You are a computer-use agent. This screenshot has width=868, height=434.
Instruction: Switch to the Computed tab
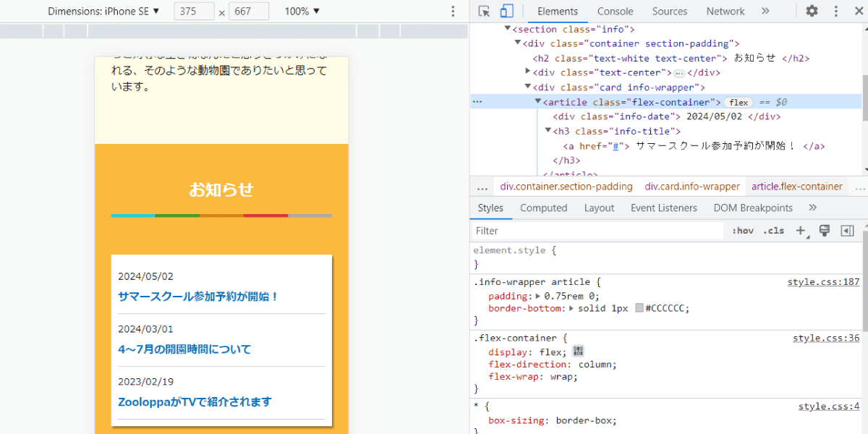(544, 208)
